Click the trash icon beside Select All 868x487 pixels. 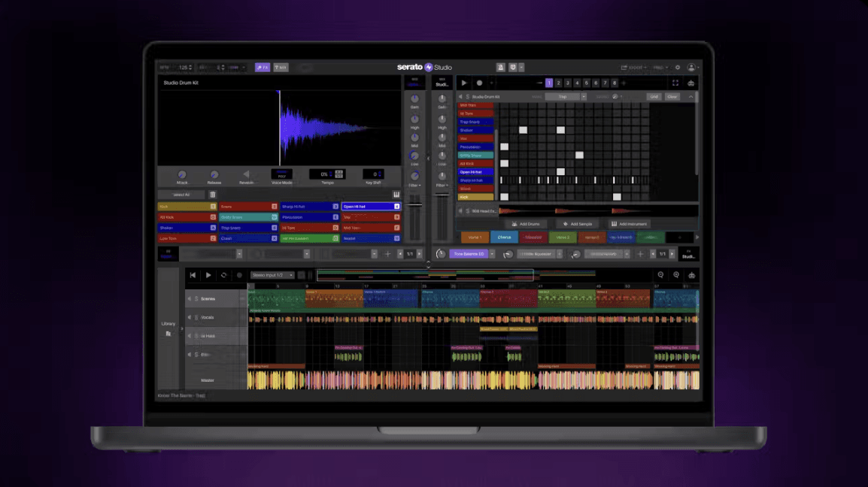213,195
